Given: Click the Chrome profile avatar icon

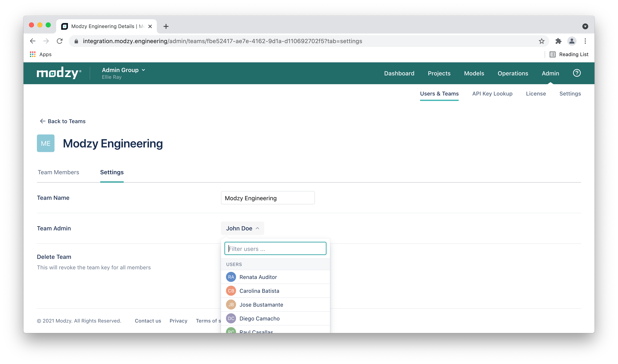Looking at the screenshot, I should coord(572,41).
